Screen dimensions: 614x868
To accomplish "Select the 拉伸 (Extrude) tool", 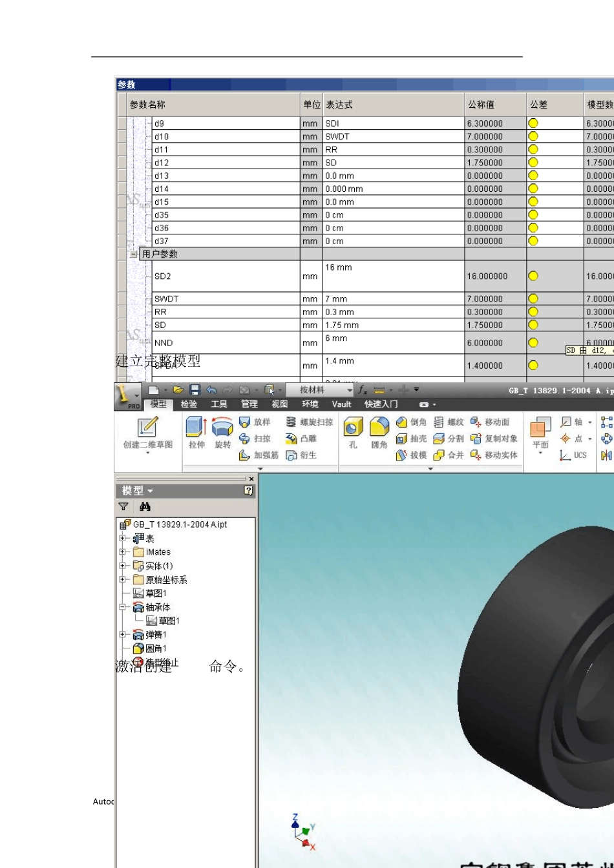I will 196,433.
